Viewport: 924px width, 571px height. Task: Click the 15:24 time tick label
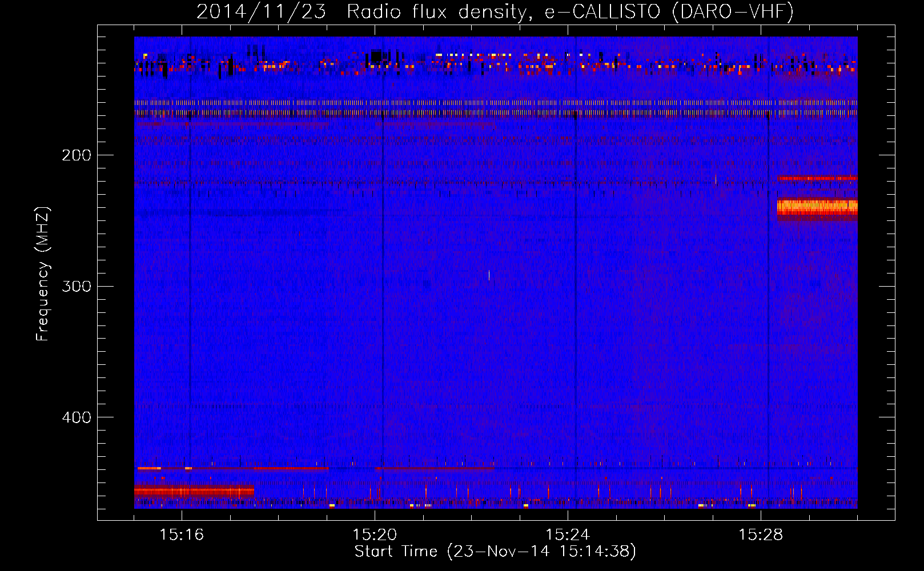coord(568,535)
